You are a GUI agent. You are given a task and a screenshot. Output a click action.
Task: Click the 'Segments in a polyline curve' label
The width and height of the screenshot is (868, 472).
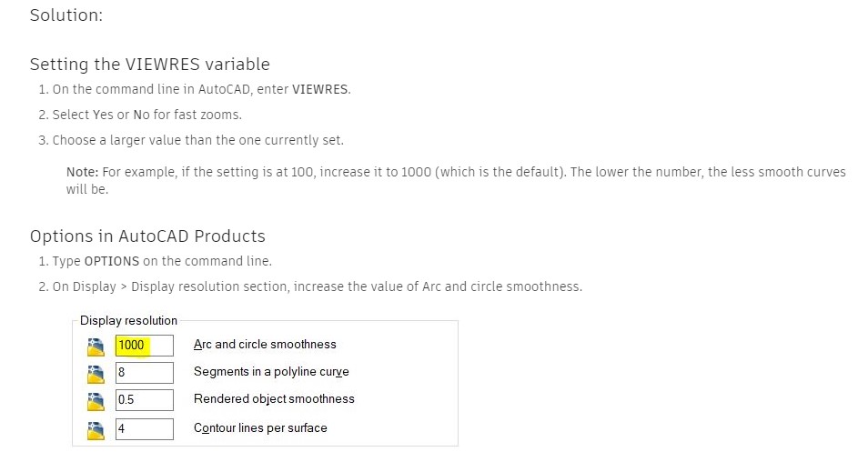pos(271,372)
